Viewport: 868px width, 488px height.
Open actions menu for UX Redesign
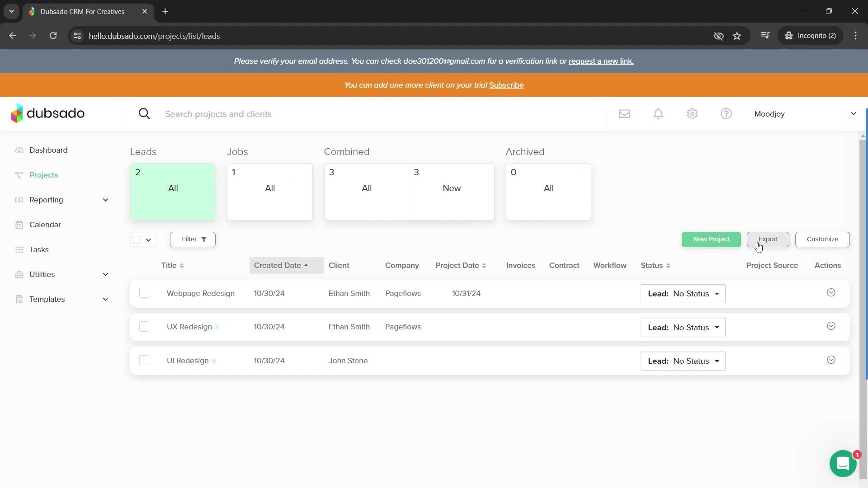(831, 326)
